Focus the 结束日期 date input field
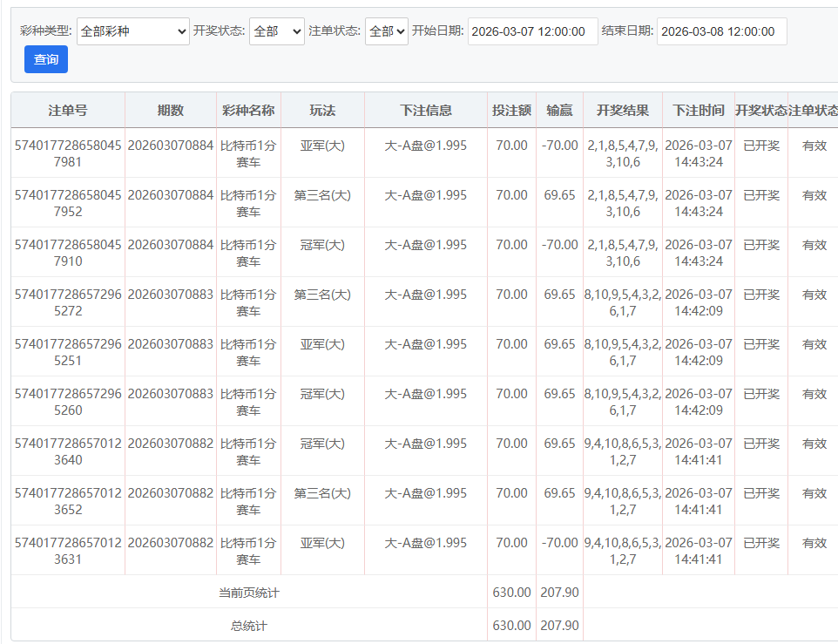This screenshot has width=838, height=644. coord(721,31)
